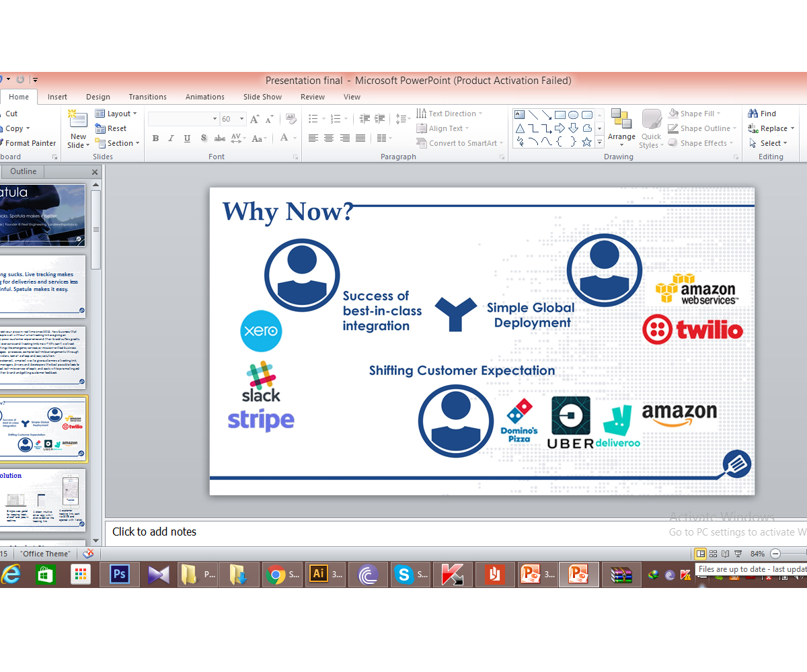Open the font name combo box
807x672 pixels.
184,119
